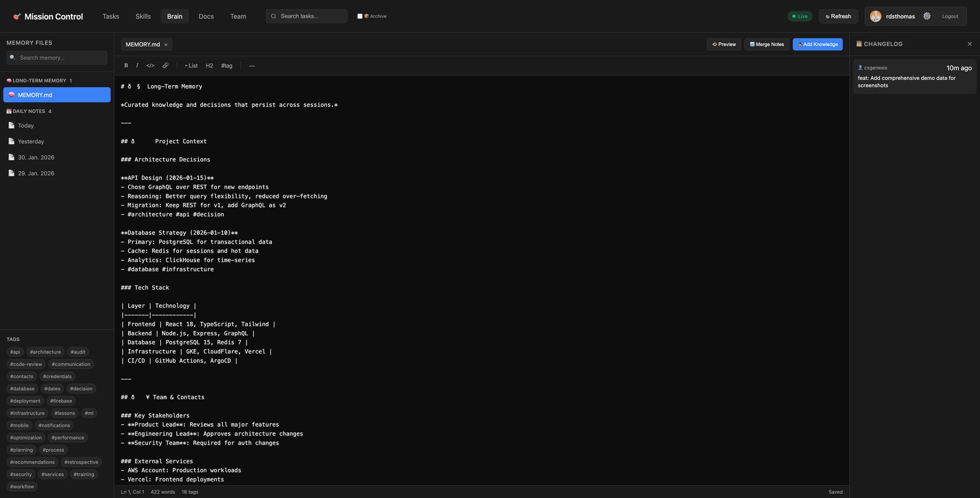
Task: Open the Preview mode
Action: point(724,44)
